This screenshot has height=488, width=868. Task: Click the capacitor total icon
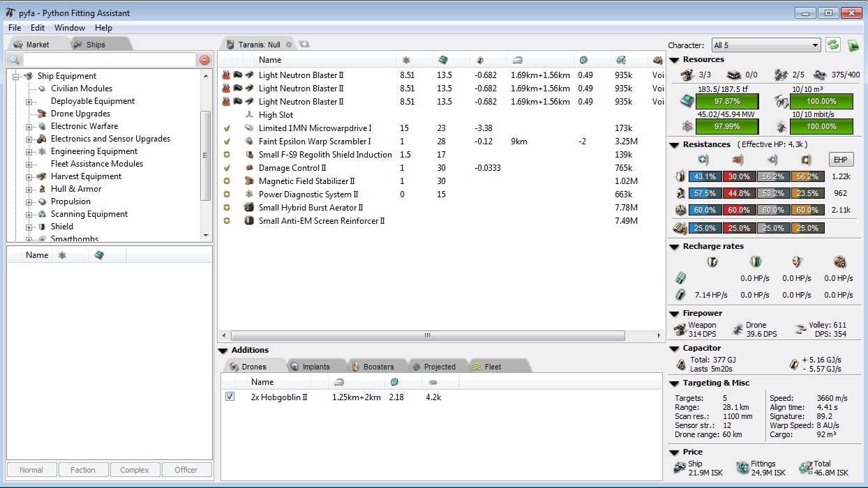(x=681, y=365)
